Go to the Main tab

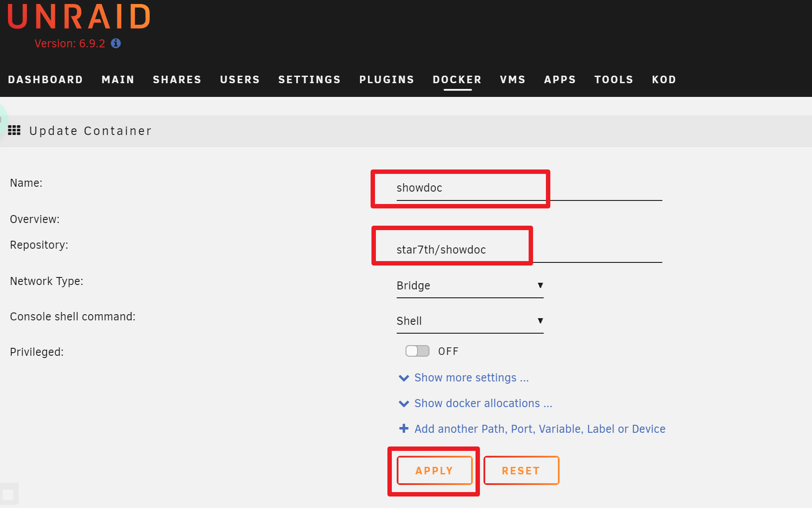(118, 80)
